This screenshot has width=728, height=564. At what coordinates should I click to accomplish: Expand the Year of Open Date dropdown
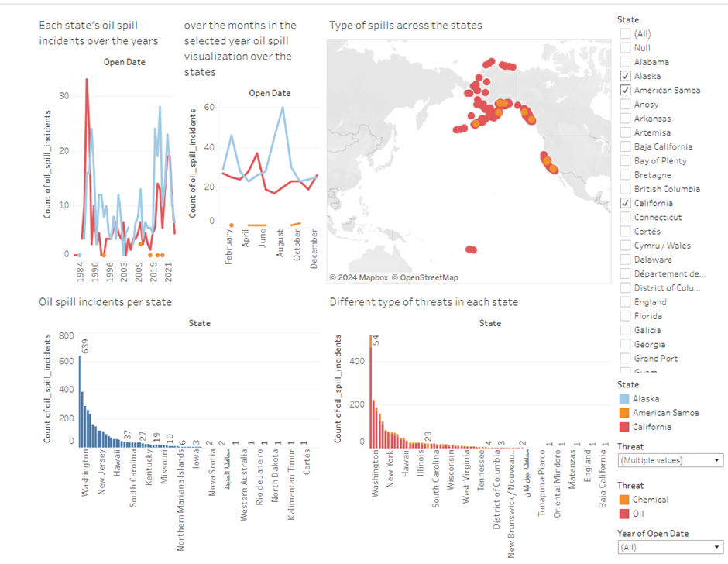[x=670, y=547]
